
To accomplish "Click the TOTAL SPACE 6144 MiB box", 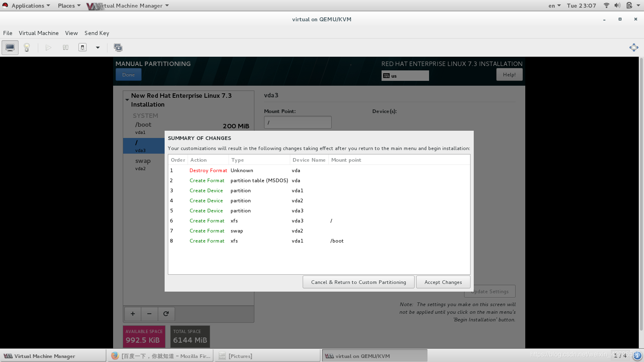I will coord(190,336).
